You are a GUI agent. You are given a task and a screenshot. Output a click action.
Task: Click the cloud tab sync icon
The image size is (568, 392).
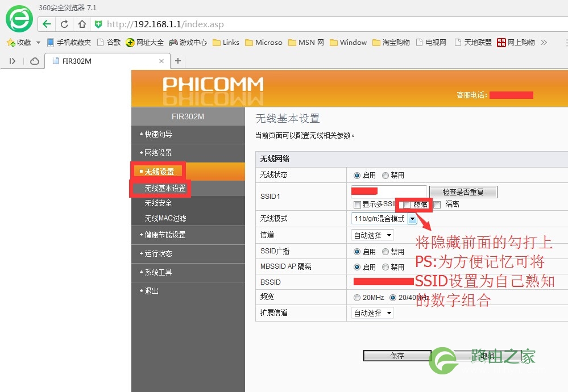tap(35, 61)
